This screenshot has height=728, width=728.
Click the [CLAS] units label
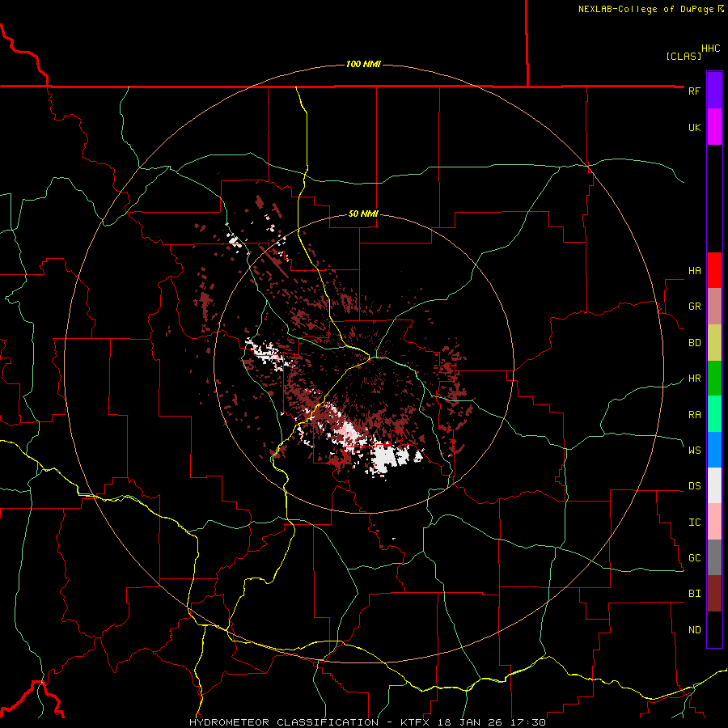pyautogui.click(x=684, y=56)
